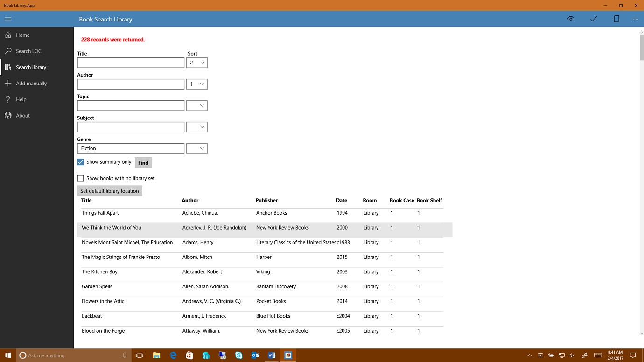Click Set default library location button
Image resolution: width=644 pixels, height=362 pixels.
(x=110, y=191)
